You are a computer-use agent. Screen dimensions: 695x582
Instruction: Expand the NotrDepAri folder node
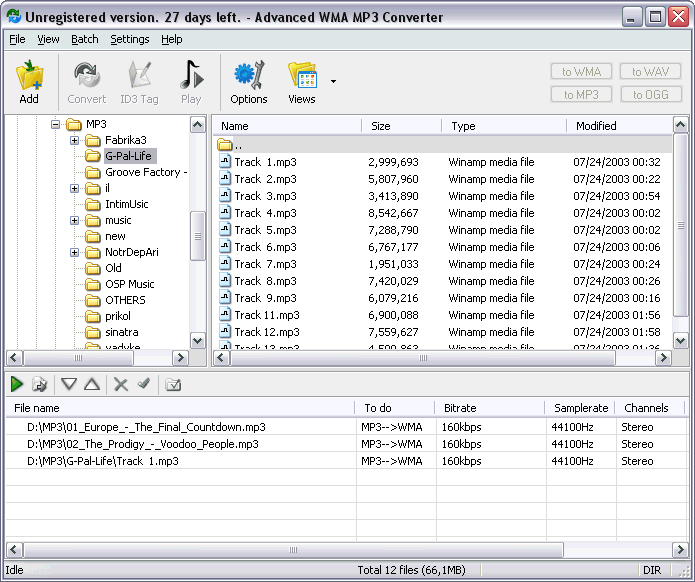pyautogui.click(x=74, y=252)
